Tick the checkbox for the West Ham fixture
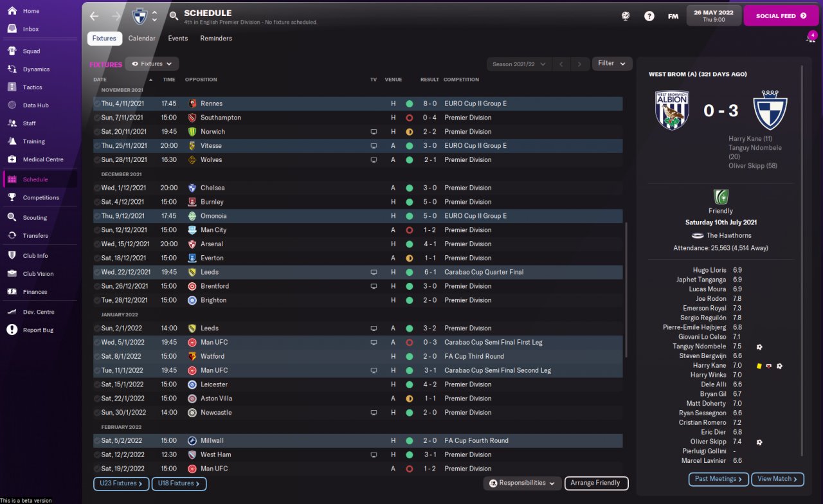 point(97,455)
